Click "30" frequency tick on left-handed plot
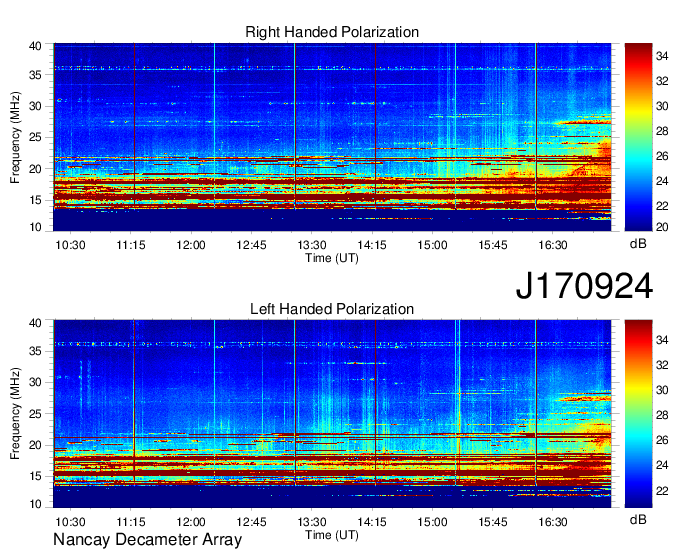The image size is (680, 552). (x=35, y=382)
